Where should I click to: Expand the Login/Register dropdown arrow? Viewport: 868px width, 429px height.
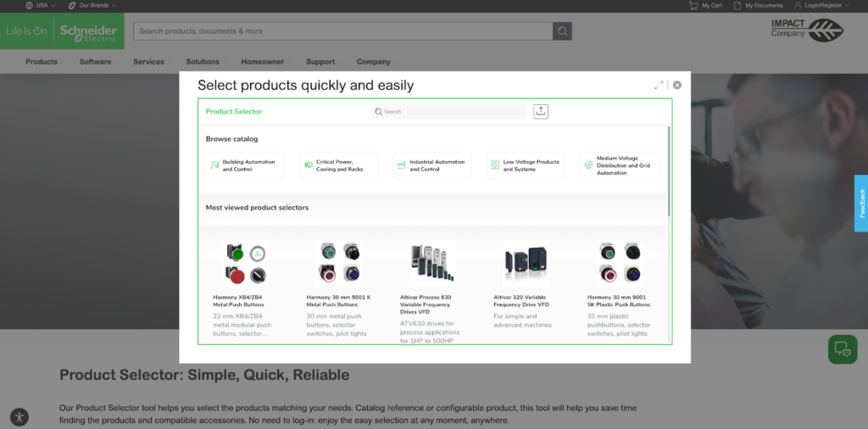click(x=847, y=6)
